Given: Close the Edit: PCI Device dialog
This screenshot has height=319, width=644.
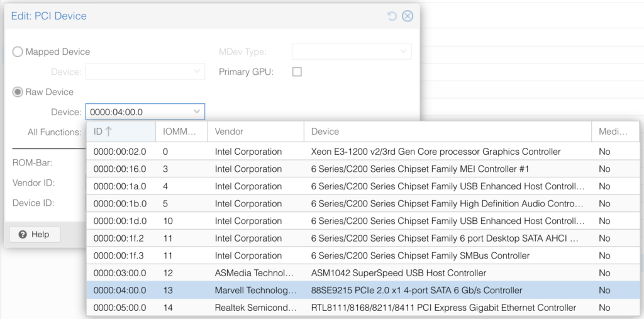Looking at the screenshot, I should [407, 16].
